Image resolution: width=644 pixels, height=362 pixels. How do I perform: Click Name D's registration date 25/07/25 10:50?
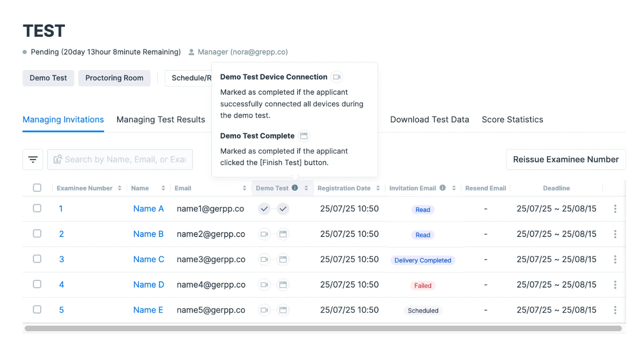tap(349, 285)
